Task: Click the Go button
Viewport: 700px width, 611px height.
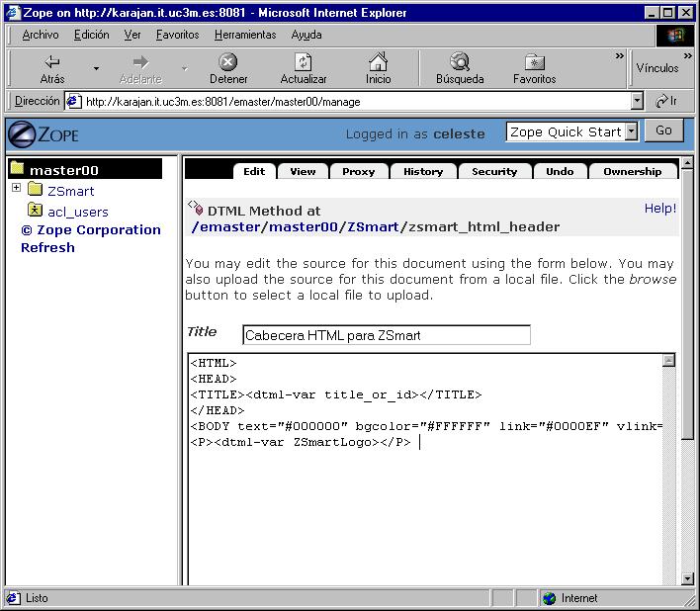Action: 663,131
